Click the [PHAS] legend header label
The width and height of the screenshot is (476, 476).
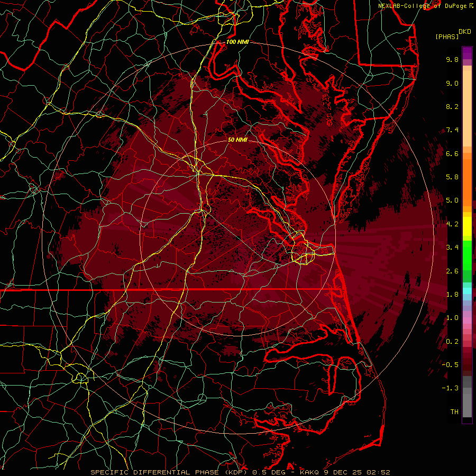tap(447, 36)
